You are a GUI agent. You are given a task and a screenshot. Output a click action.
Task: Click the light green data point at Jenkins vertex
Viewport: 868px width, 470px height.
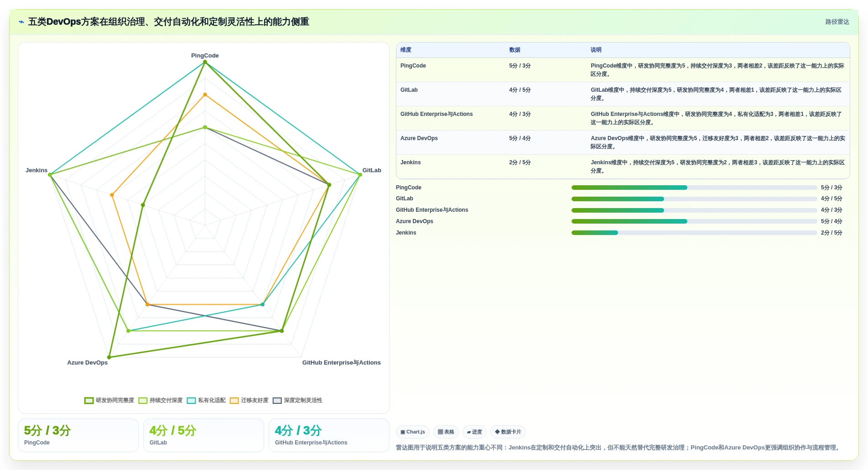50,175
